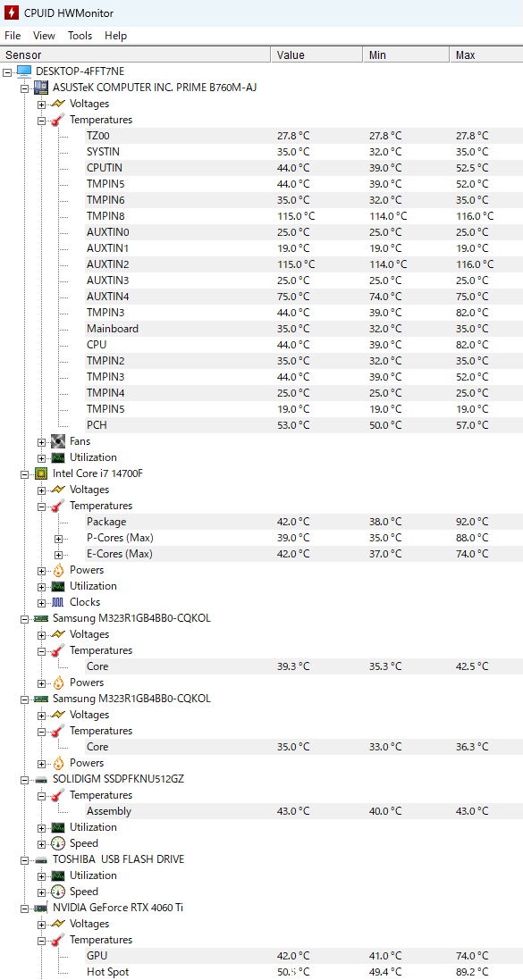Expand the E-Cores (Max) row

(58, 554)
